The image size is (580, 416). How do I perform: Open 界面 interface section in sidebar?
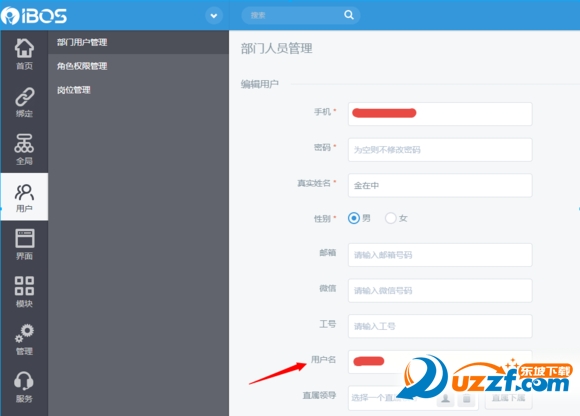(x=24, y=244)
